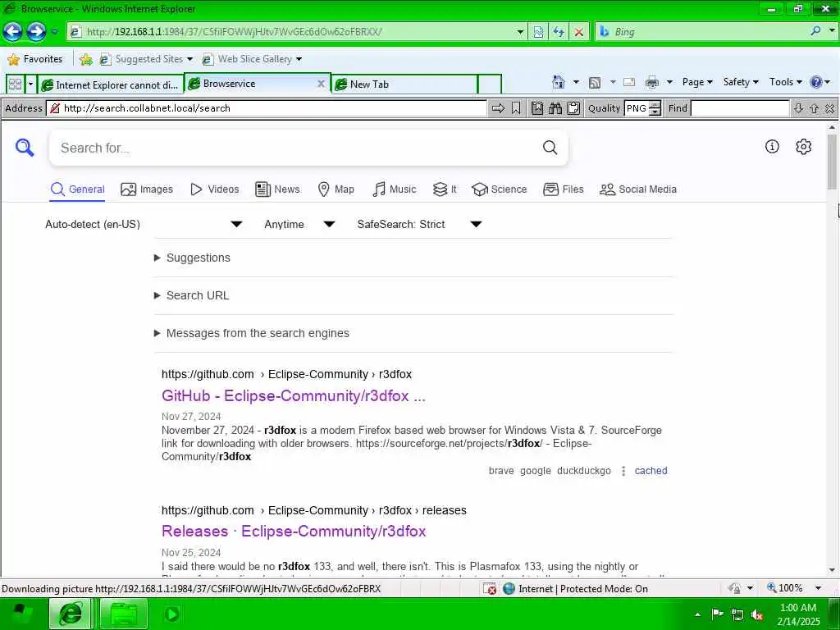Click the IE Home icon
840x630 pixels.
click(558, 82)
